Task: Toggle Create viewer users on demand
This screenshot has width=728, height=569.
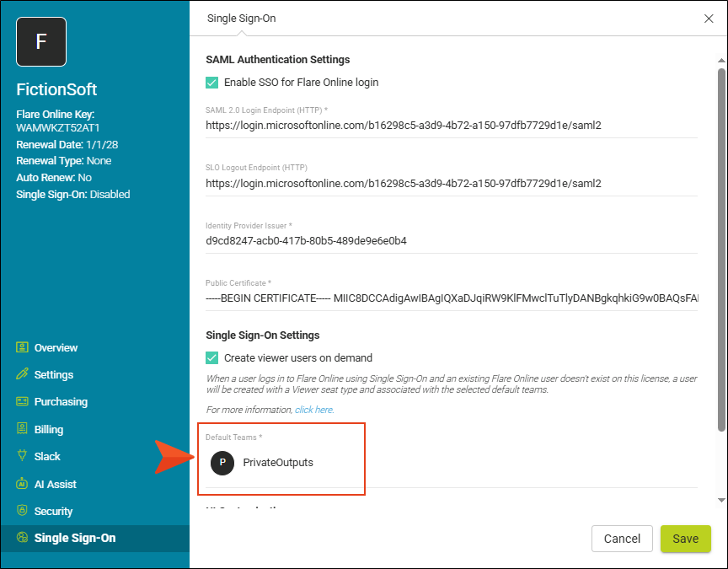Action: pos(211,357)
